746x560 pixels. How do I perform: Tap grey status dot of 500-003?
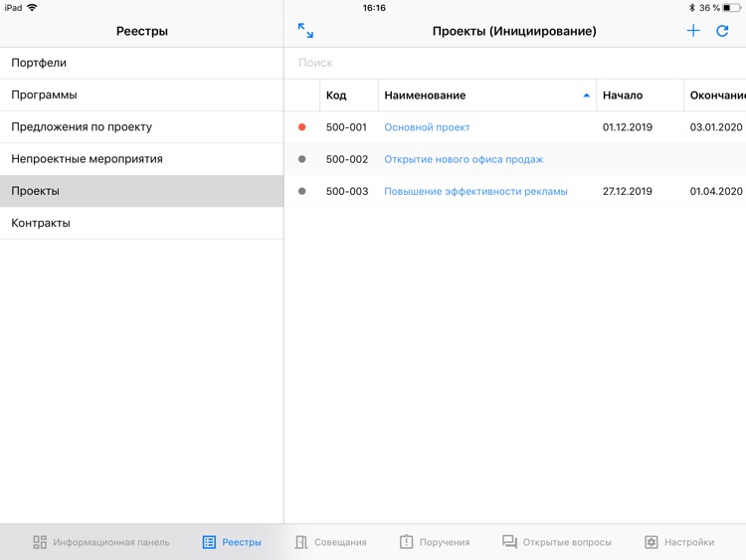[x=301, y=191]
